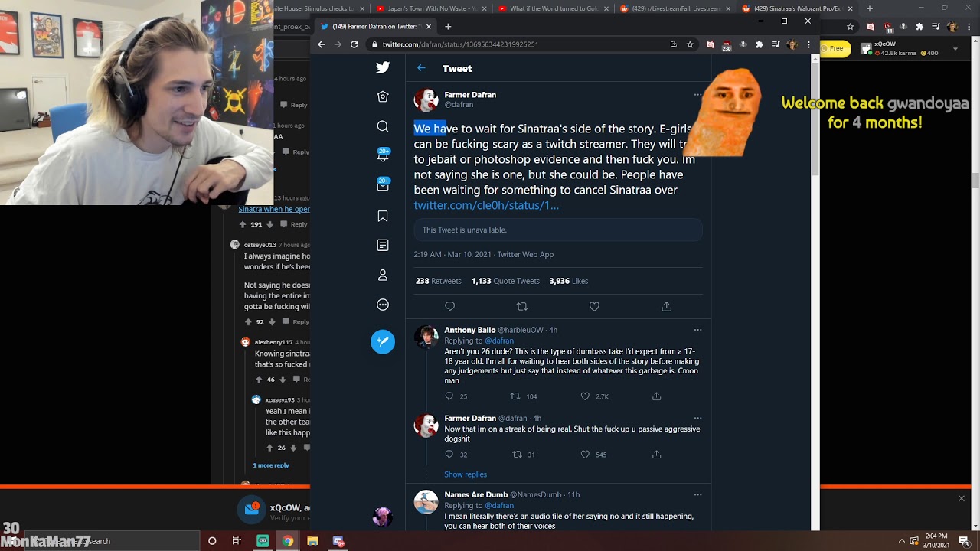This screenshot has height=551, width=980.
Task: Upvote alexhenry117's comment with 46 points
Action: click(x=260, y=380)
